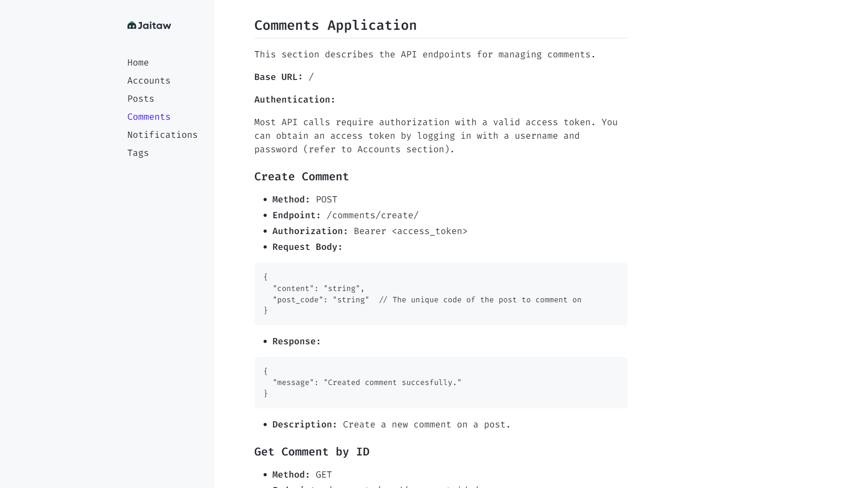The image size is (868, 488).
Task: Click the Get Comment by ID heading
Action: tap(311, 452)
